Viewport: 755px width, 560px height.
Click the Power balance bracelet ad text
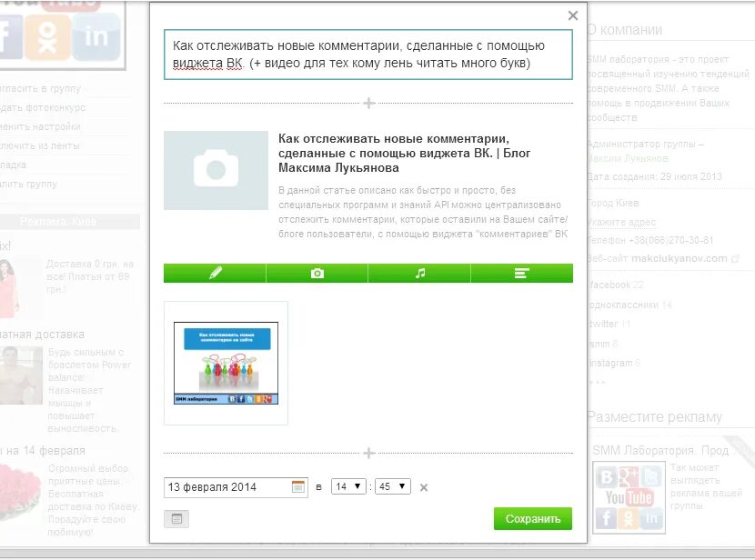tap(89, 390)
